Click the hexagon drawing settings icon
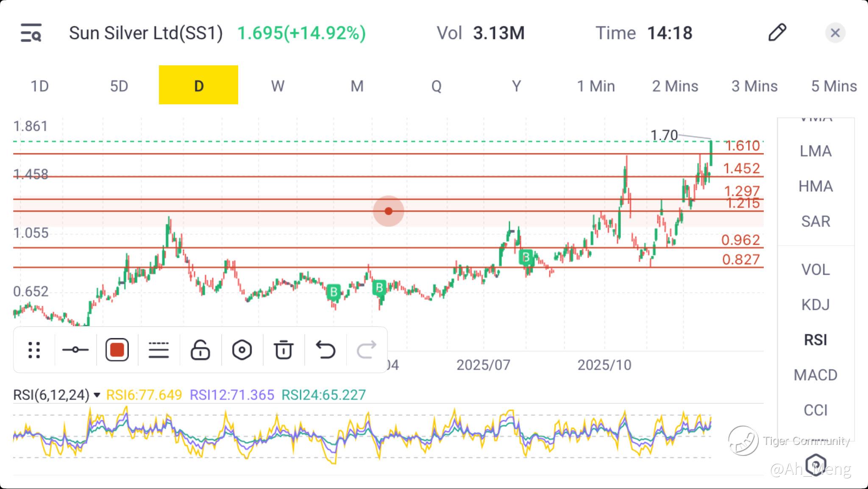This screenshot has height=489, width=868. click(x=242, y=350)
